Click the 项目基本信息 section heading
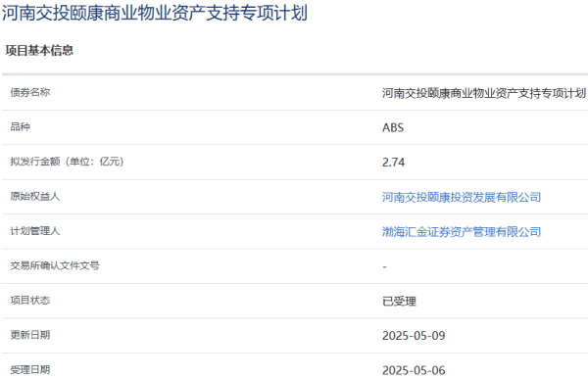This screenshot has width=588, height=378. (39, 50)
